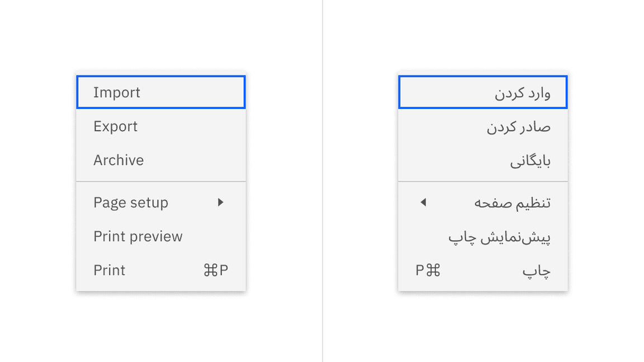Click the blue focus border around Import
Viewport: 644px width, 362px height.
click(160, 77)
